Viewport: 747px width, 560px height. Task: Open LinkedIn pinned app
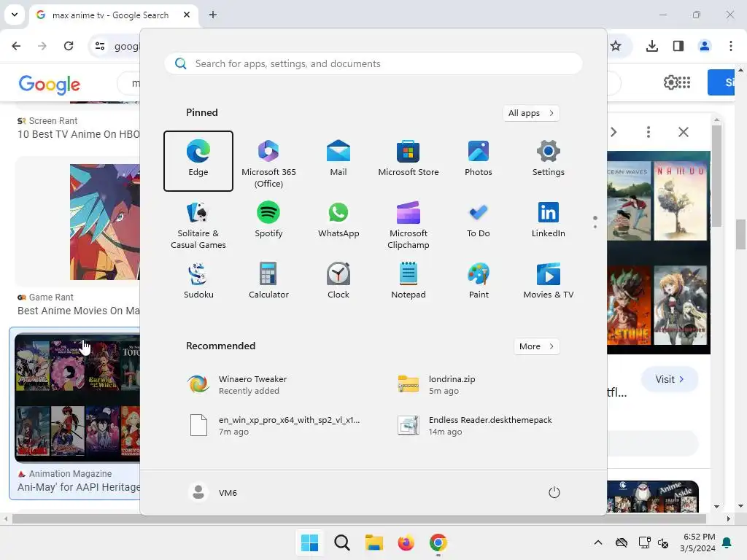[x=549, y=220]
